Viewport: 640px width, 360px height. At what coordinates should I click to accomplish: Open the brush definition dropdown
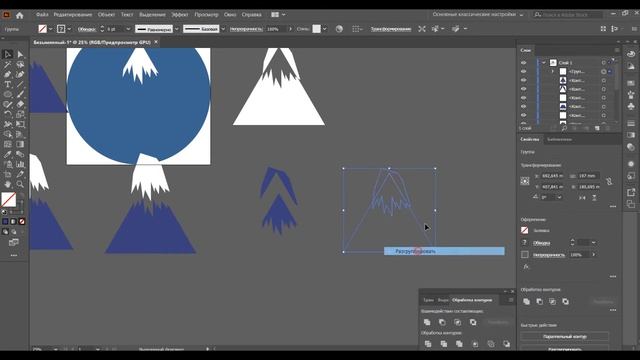click(x=223, y=29)
